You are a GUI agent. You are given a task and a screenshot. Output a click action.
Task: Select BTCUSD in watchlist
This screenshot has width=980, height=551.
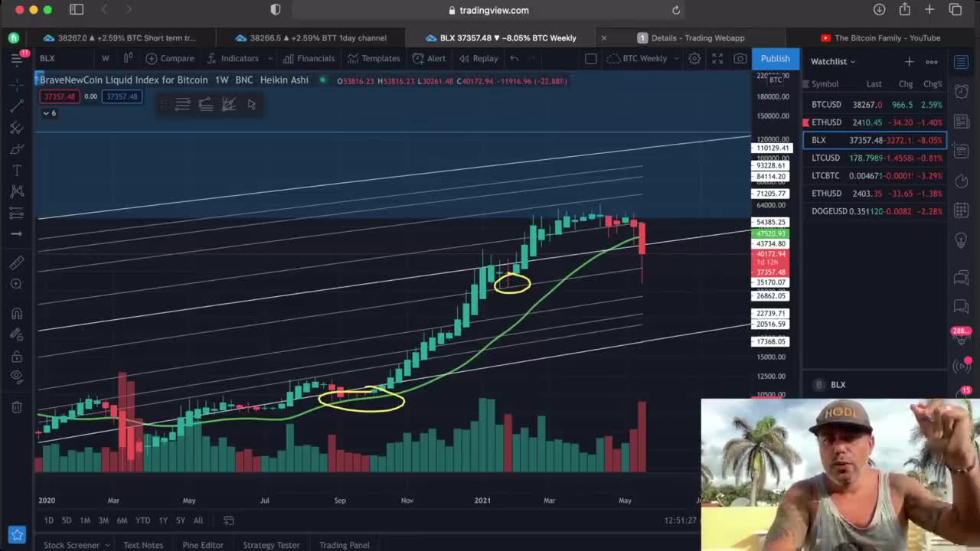pos(874,104)
